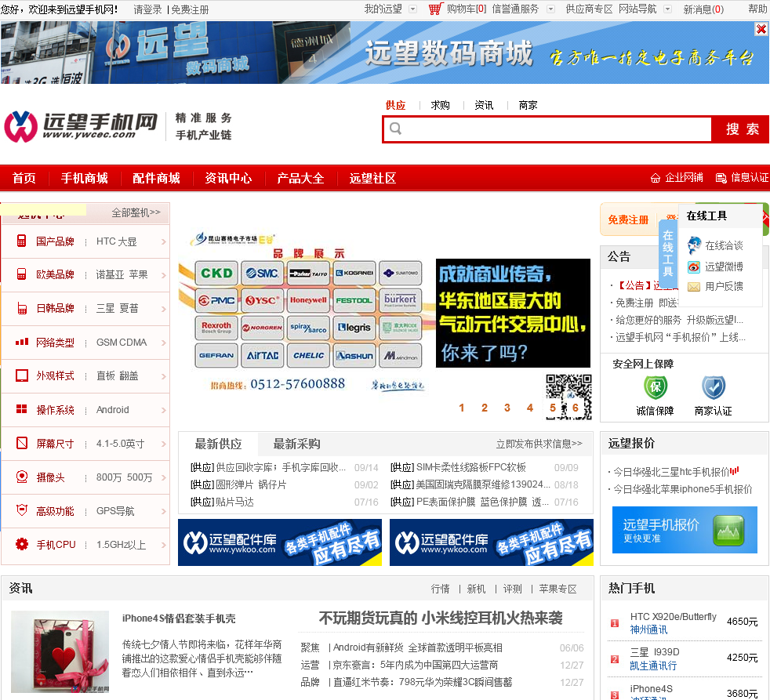Viewport: 770px width, 700px height.
Task: Select the 资讯 search tab
Action: pos(484,105)
